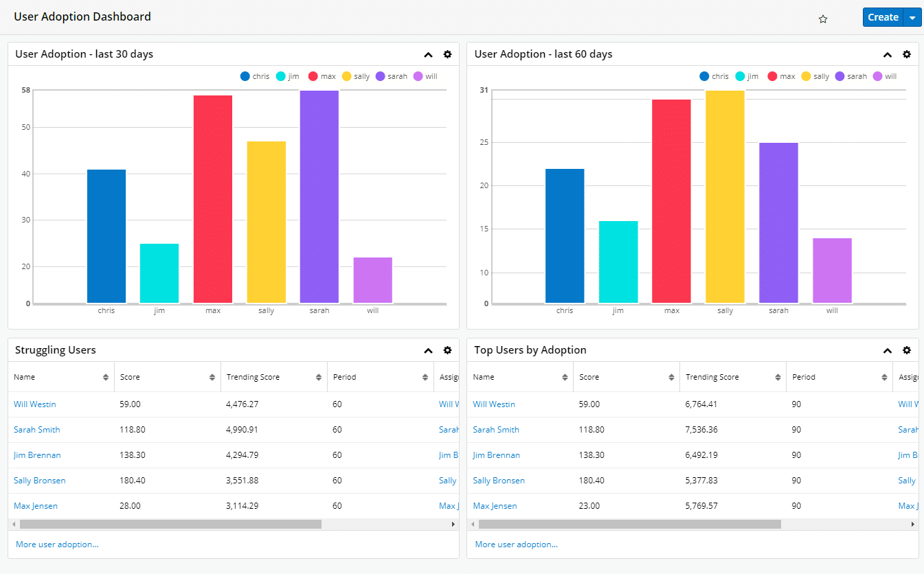Toggle chris series in 30 days legend

(255, 76)
